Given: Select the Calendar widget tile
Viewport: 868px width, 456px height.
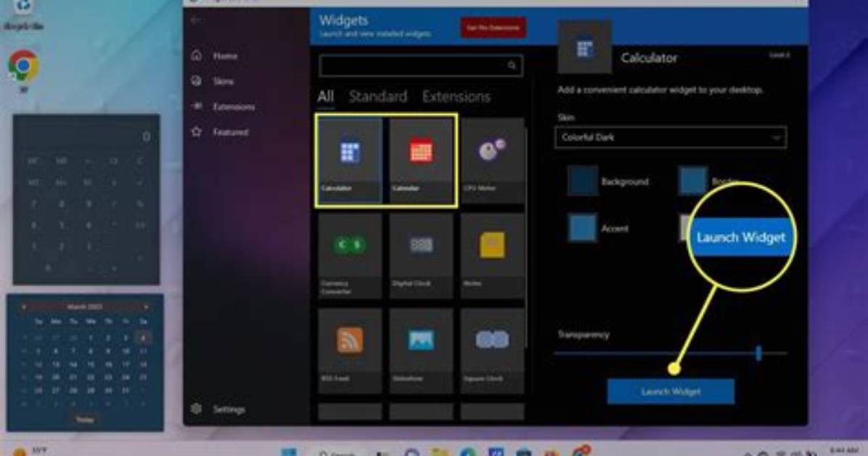Looking at the screenshot, I should click(x=421, y=160).
